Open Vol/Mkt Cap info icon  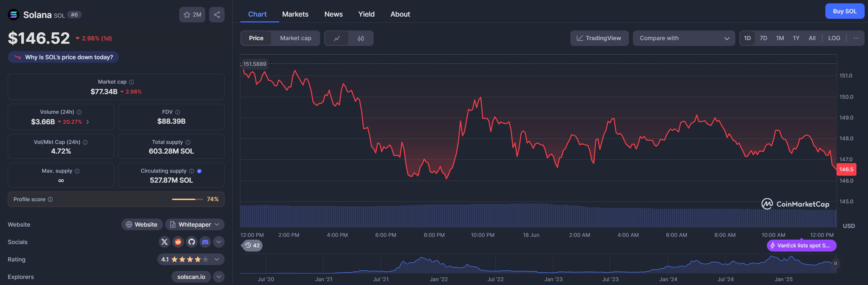coord(85,142)
